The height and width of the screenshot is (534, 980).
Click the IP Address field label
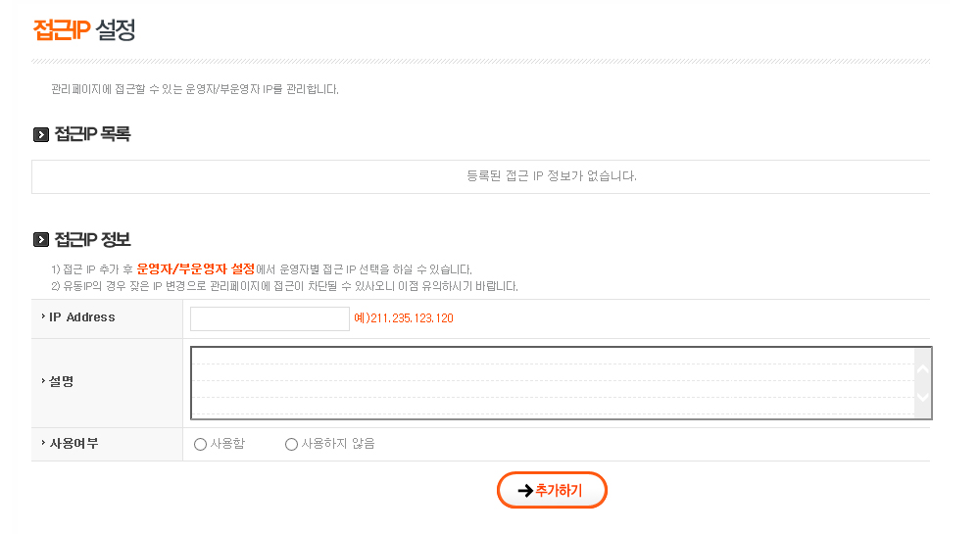point(82,317)
